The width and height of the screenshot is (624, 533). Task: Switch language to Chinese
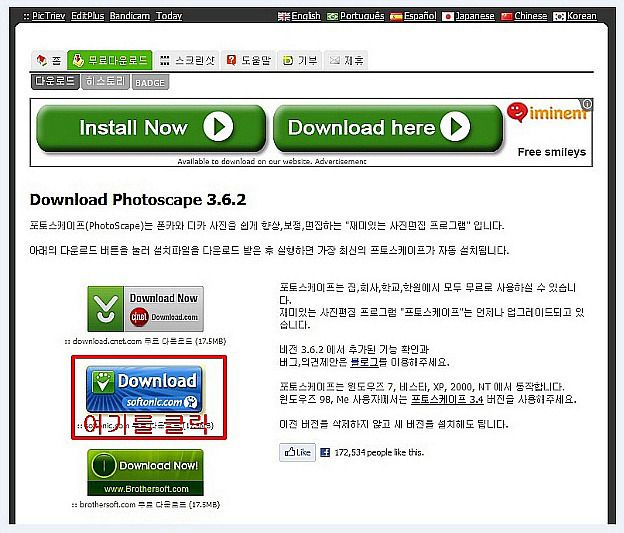pyautogui.click(x=530, y=16)
